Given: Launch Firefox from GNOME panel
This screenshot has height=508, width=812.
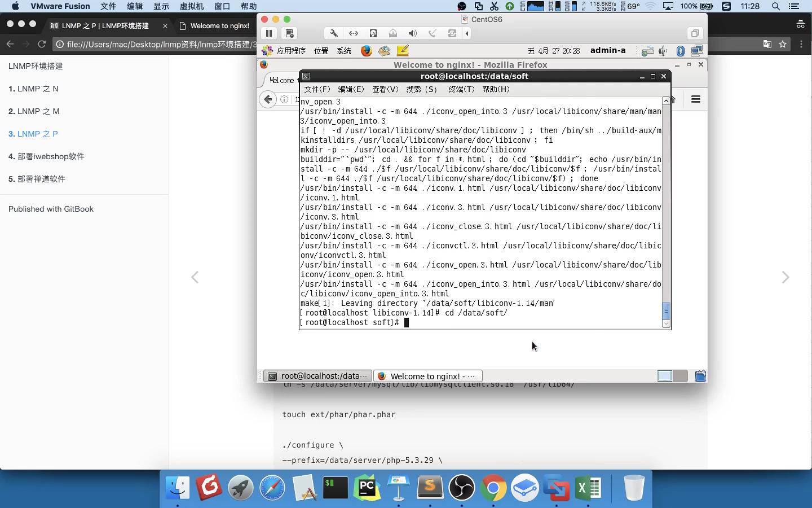Looking at the screenshot, I should (x=367, y=51).
